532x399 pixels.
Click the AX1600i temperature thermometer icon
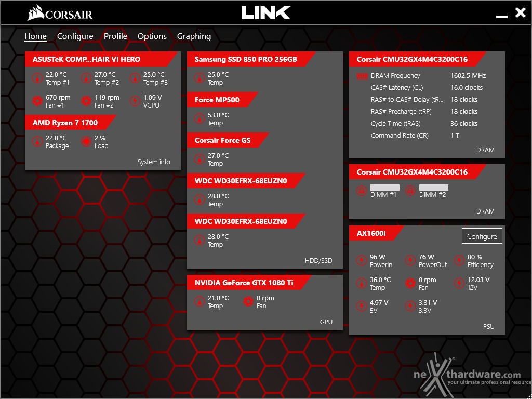[362, 283]
